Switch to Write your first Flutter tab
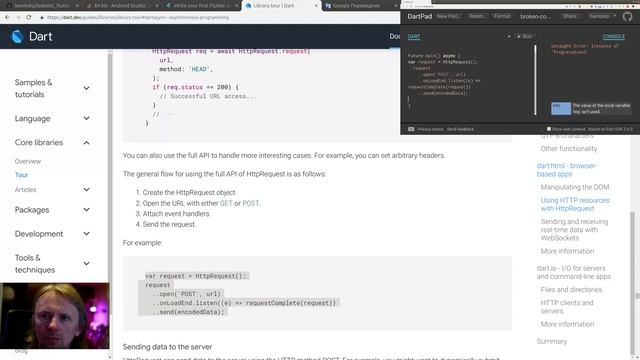This screenshot has width=640, height=360. click(x=201, y=6)
